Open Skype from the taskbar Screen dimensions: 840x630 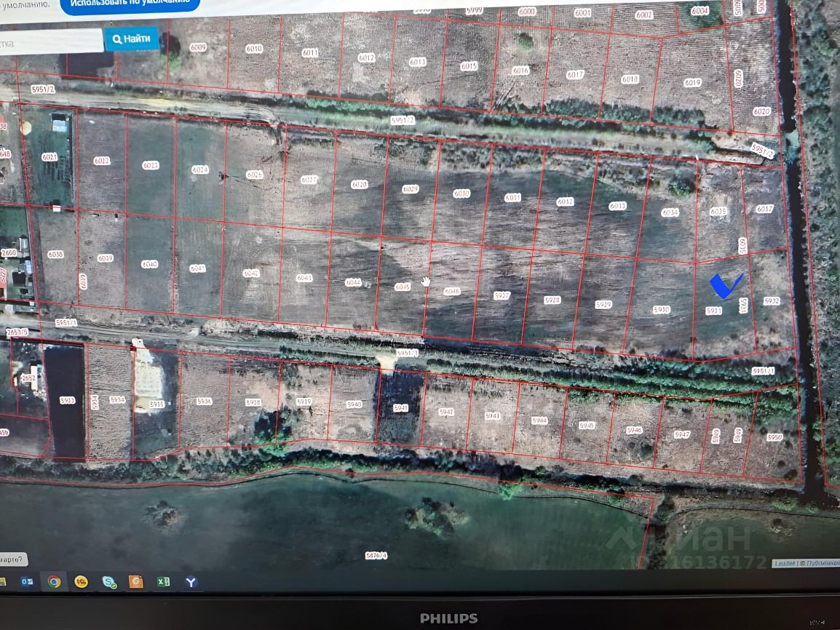(x=108, y=582)
